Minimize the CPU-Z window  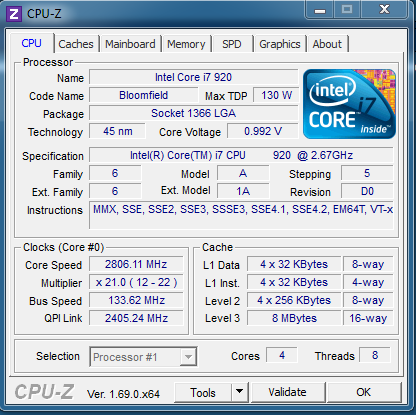320,10
